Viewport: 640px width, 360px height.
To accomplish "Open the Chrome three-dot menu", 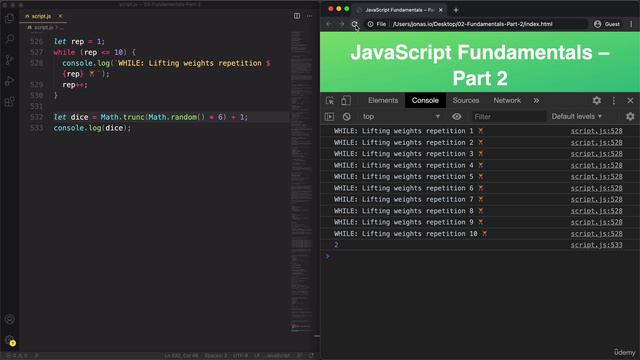I will [631, 24].
